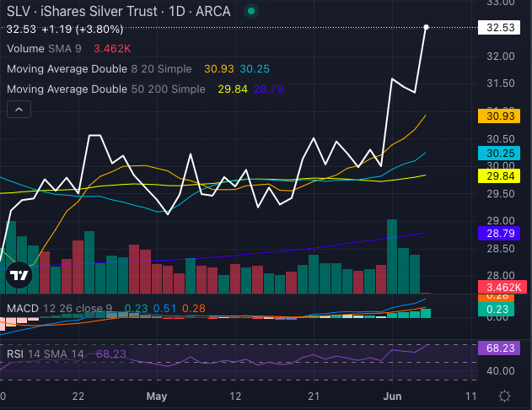Click the 31.50 price scale label
The image size is (532, 410).
point(501,84)
